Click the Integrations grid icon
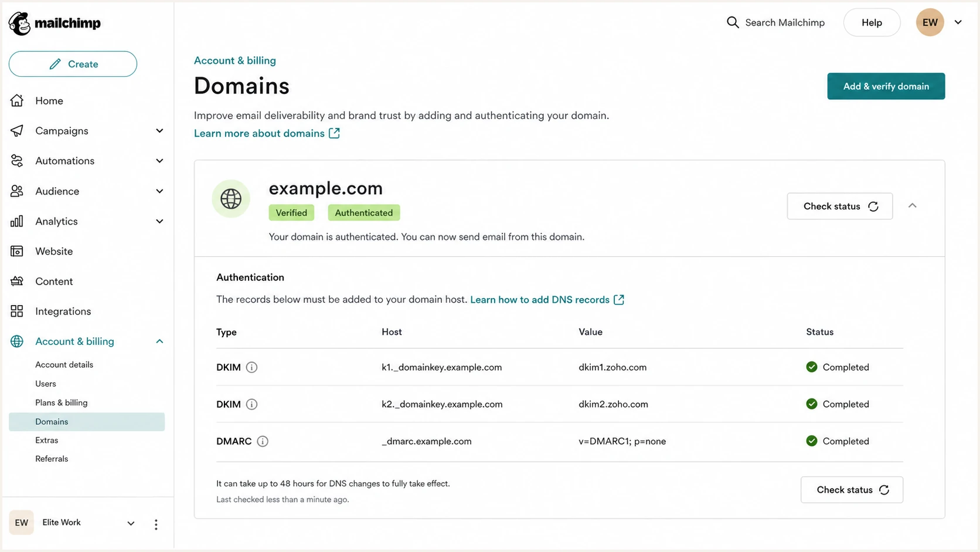 click(x=17, y=311)
